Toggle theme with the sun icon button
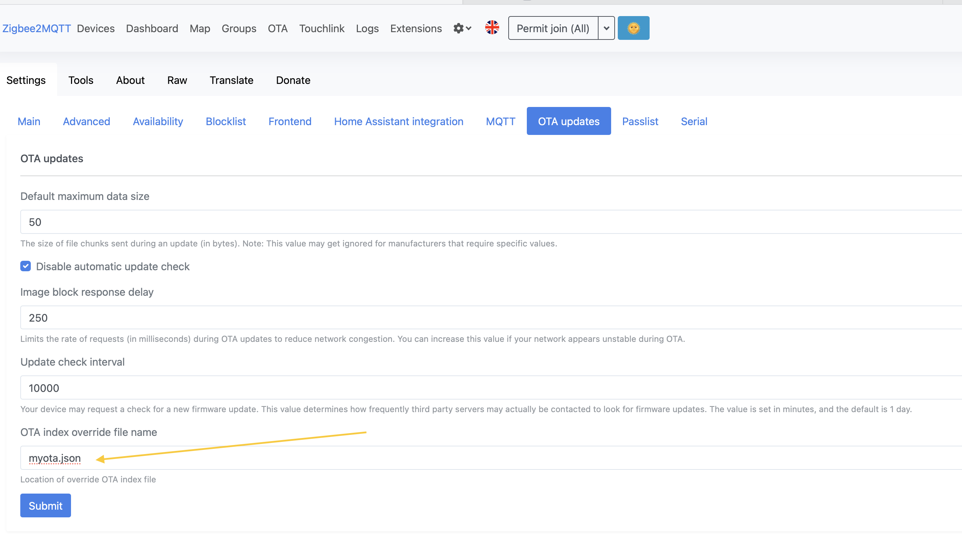 coord(633,28)
